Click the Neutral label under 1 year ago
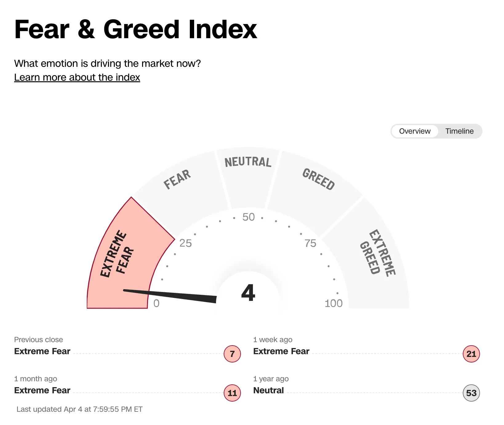 tap(269, 391)
